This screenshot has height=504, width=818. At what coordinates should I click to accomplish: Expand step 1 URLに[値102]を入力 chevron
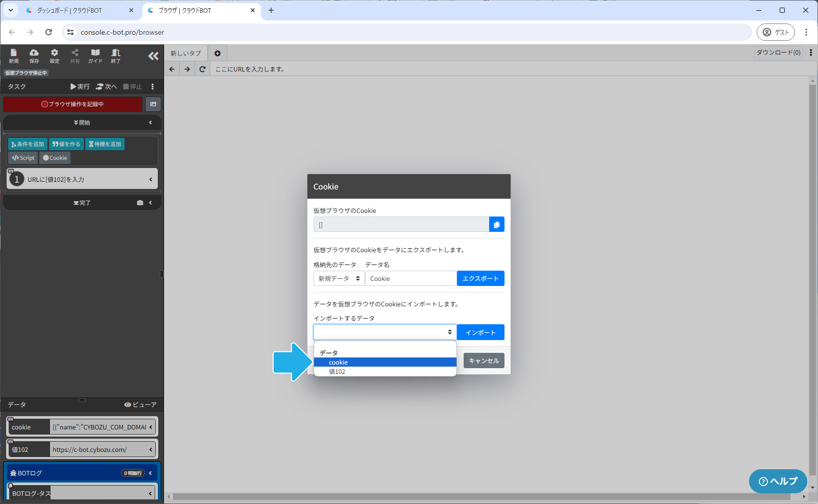pos(151,179)
